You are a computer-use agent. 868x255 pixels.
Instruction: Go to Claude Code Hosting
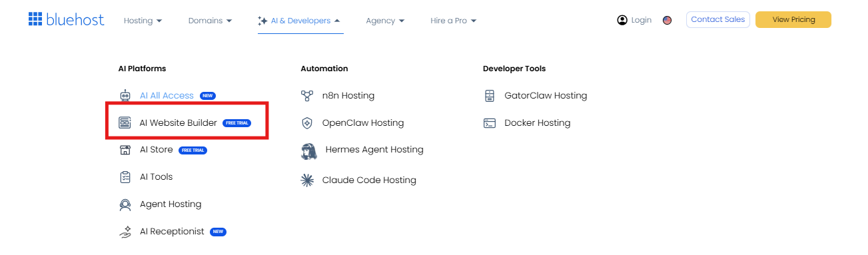click(369, 180)
